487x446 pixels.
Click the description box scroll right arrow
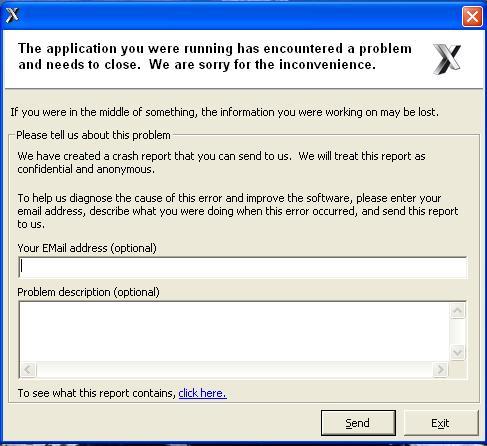point(441,369)
